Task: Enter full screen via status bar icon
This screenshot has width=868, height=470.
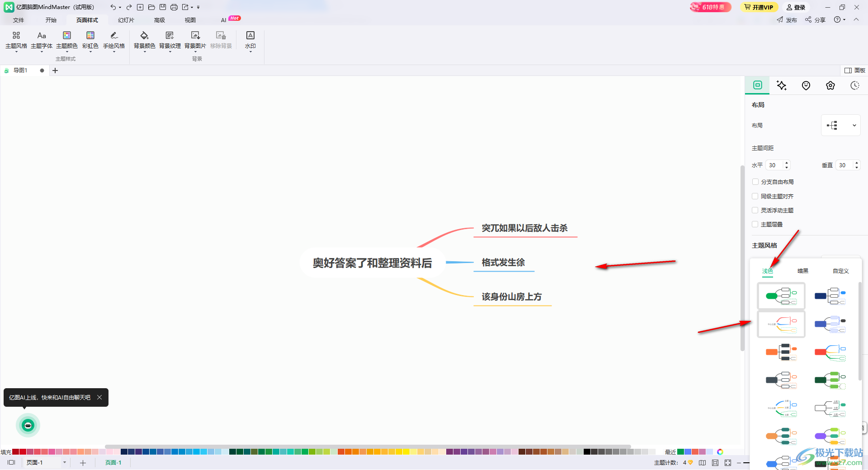Action: [728, 463]
